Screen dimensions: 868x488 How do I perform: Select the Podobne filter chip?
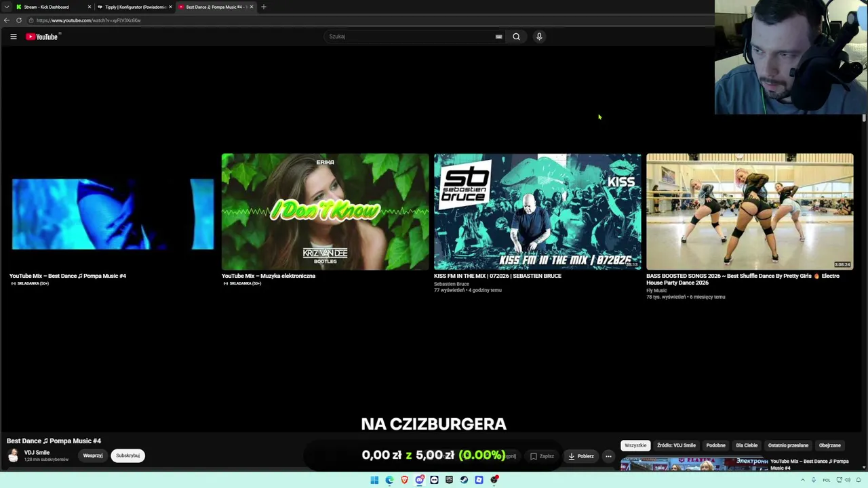click(x=715, y=445)
